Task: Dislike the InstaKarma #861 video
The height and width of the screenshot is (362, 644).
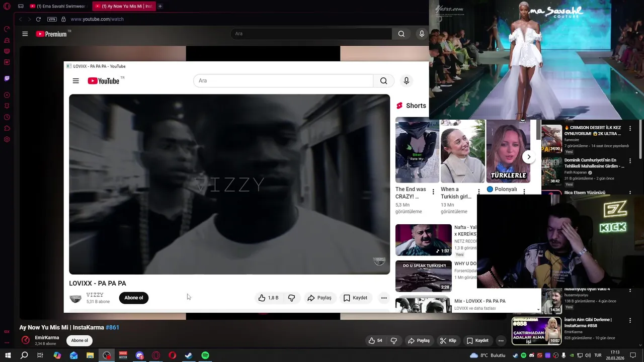Action: pyautogui.click(x=394, y=340)
